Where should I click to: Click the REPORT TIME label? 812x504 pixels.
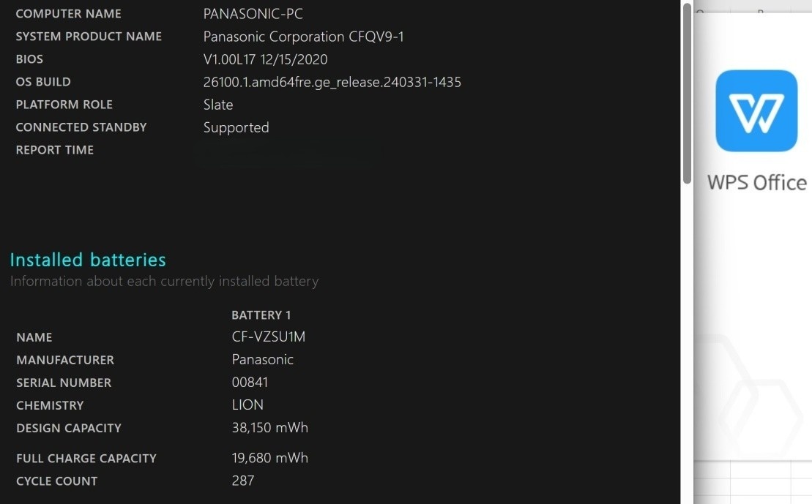(x=55, y=150)
